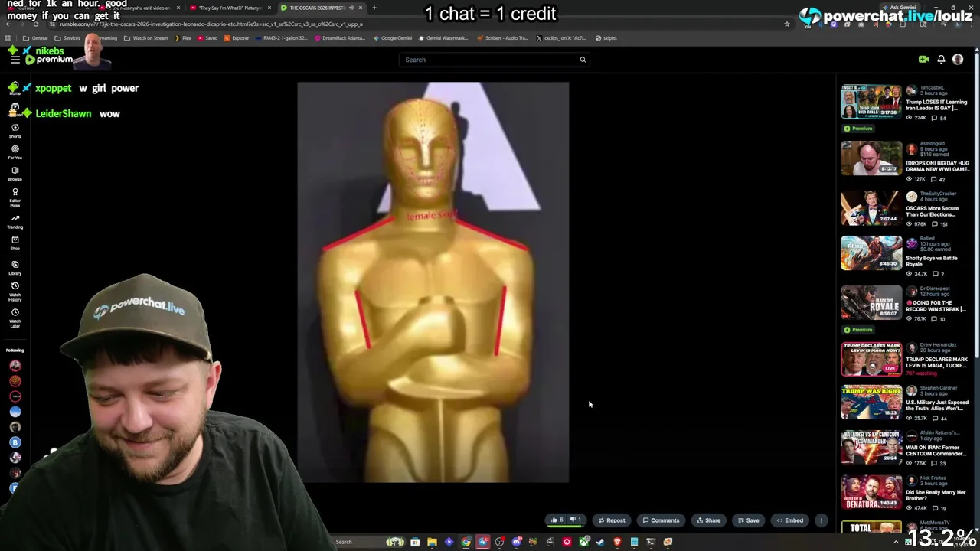Open Library in the sidebar
The height and width of the screenshot is (551, 980).
click(15, 268)
